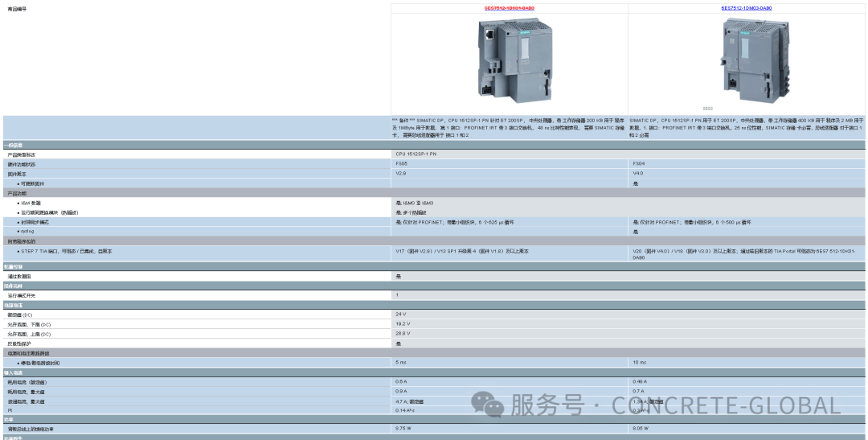The height and width of the screenshot is (440, 868).
Task: Select the '0.6 A' current consumption value
Action: (401, 382)
